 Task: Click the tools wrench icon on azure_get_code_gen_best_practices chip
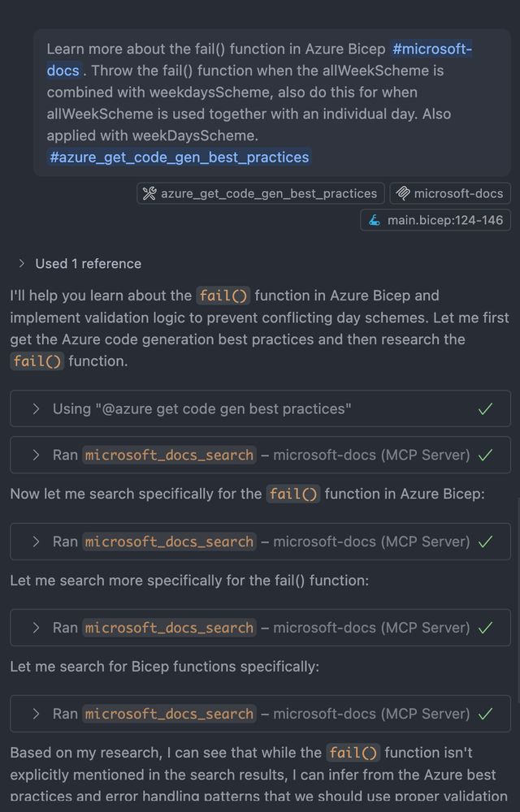pos(149,194)
